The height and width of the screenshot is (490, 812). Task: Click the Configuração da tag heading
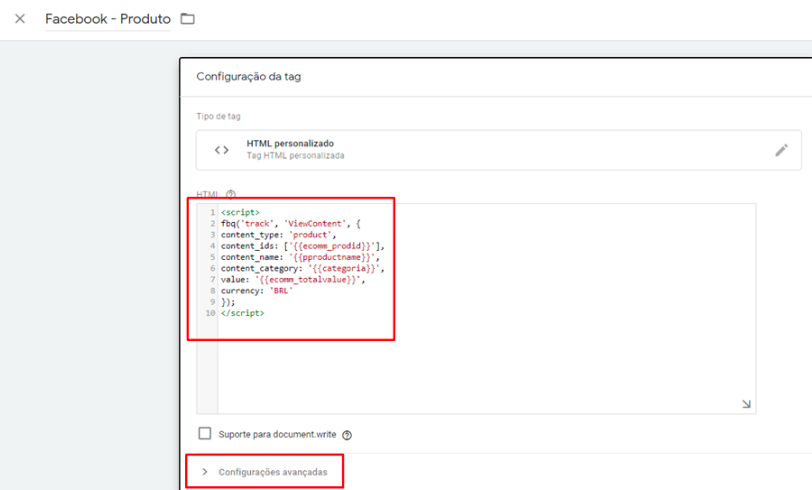249,77
